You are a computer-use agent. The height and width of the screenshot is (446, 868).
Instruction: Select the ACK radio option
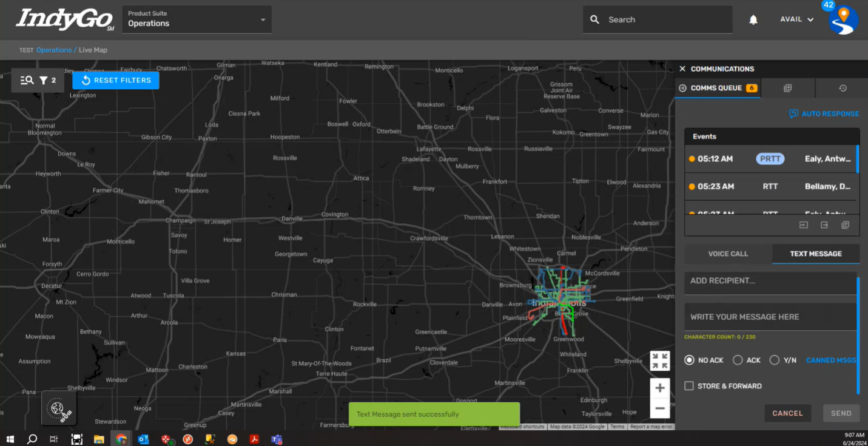(738, 360)
